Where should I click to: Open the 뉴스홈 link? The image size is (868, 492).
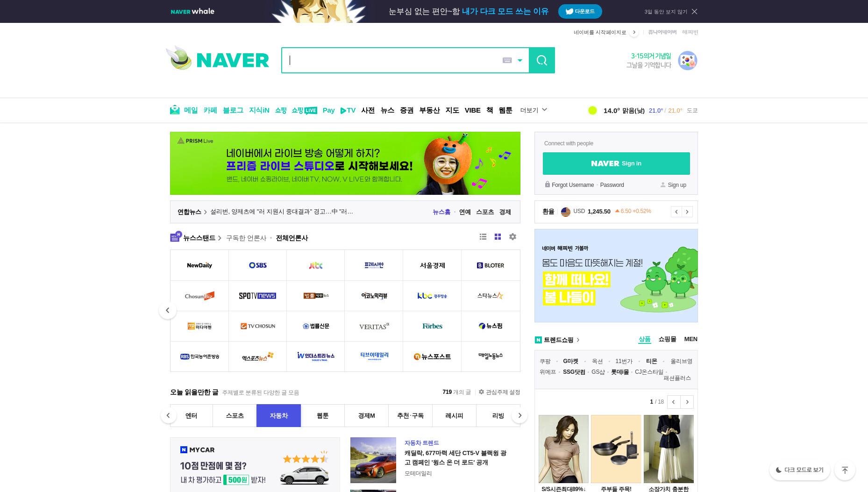click(441, 212)
